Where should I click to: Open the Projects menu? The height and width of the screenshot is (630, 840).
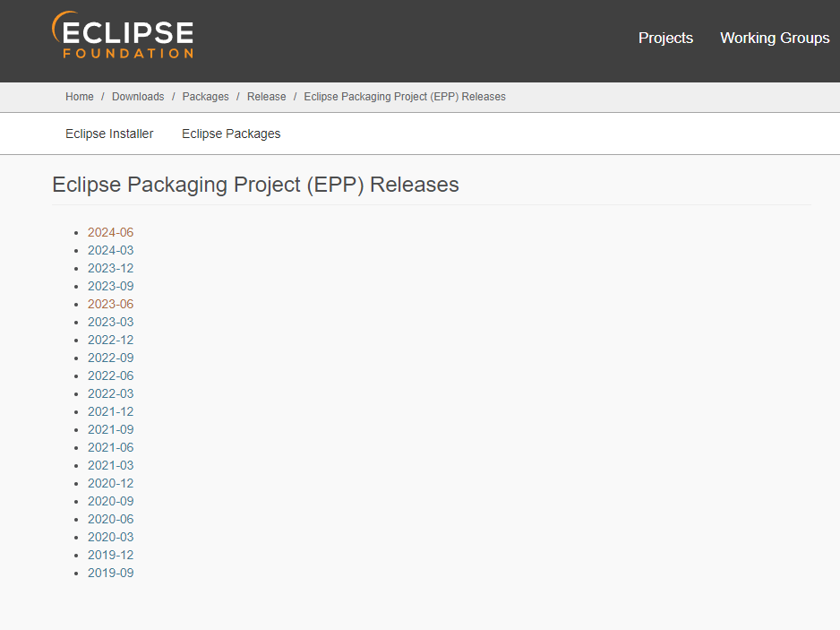(665, 38)
